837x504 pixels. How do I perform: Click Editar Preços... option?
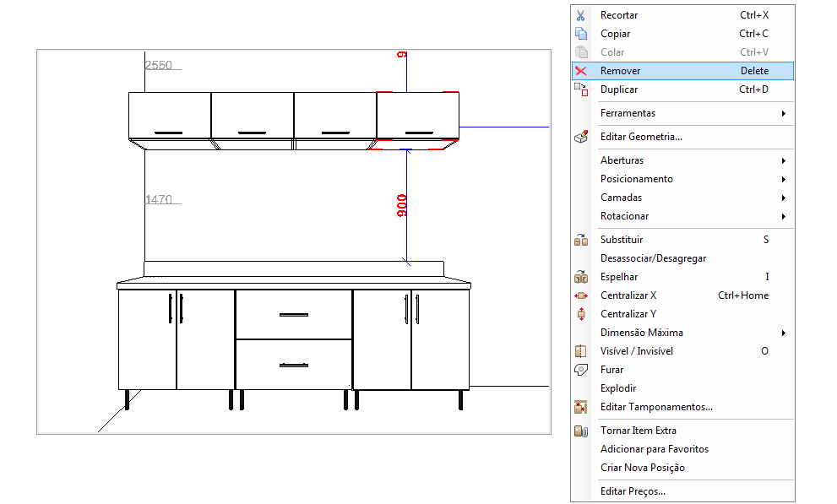coord(633,491)
